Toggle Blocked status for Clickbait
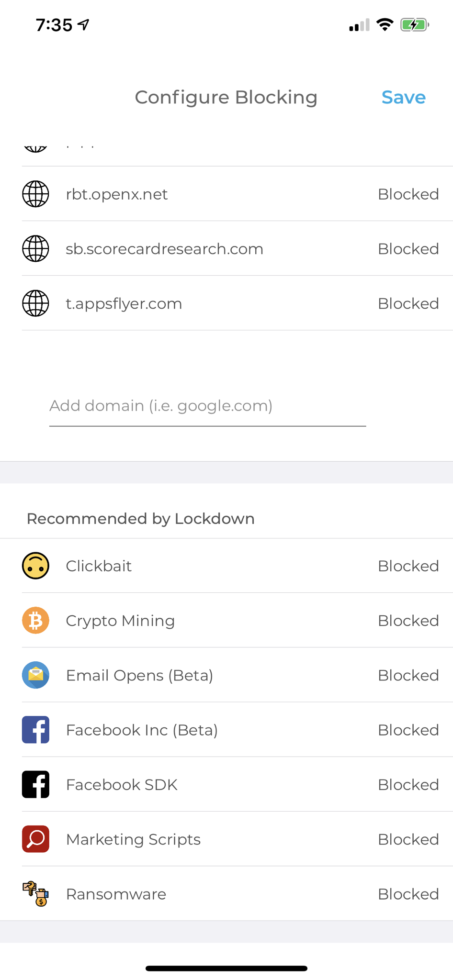 [x=408, y=566]
